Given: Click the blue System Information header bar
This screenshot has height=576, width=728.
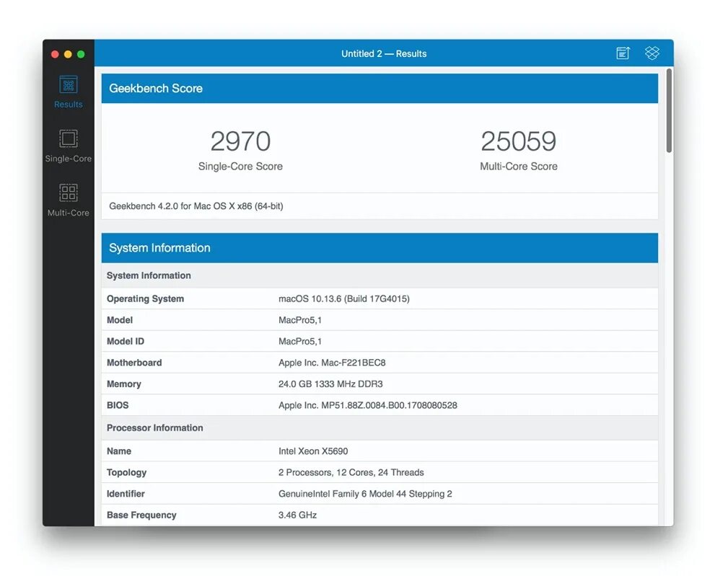Looking at the screenshot, I should [380, 248].
